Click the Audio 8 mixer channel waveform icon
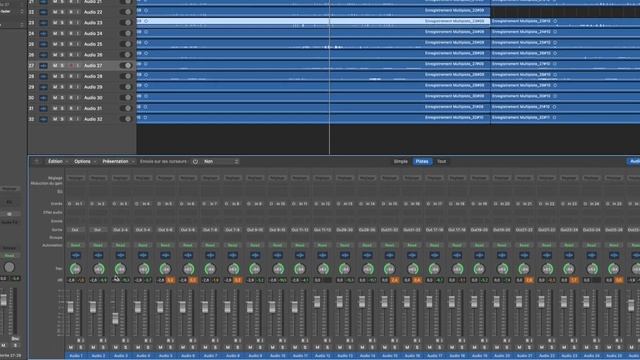 coord(233,256)
